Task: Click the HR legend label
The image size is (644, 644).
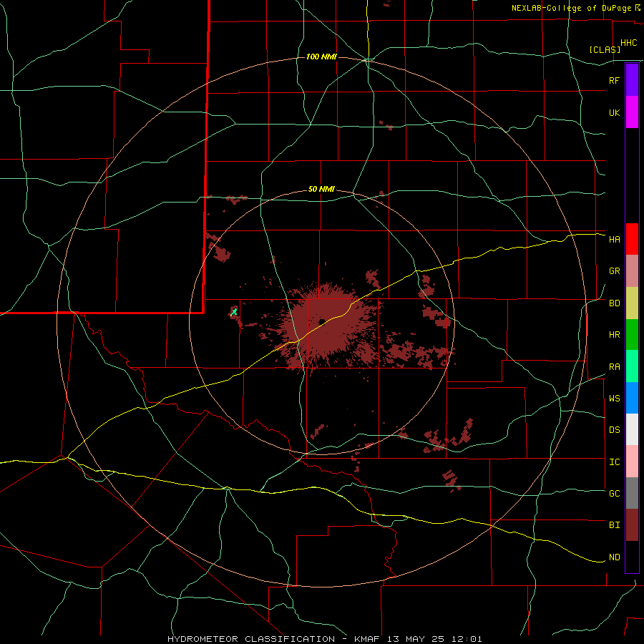Action: coord(614,335)
